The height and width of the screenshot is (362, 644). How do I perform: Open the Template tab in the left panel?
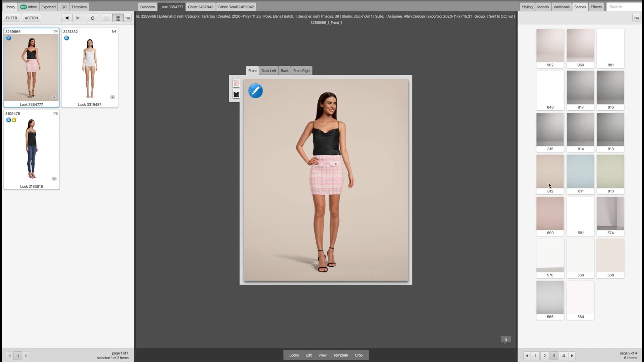(x=79, y=7)
